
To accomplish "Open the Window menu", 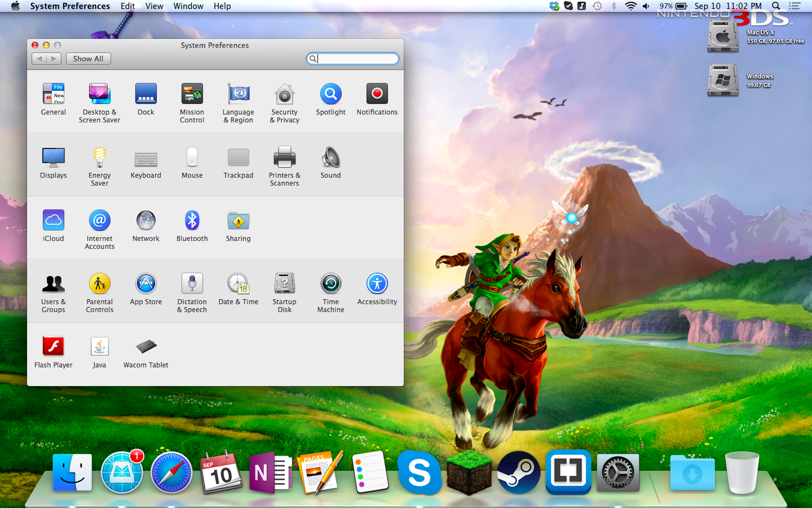I will [x=188, y=6].
